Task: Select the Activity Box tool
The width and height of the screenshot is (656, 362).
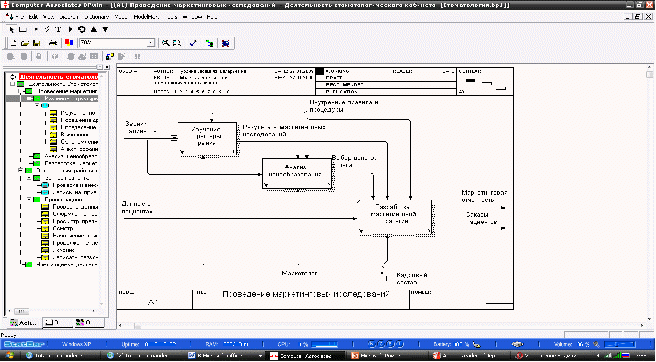Action: pos(23,30)
